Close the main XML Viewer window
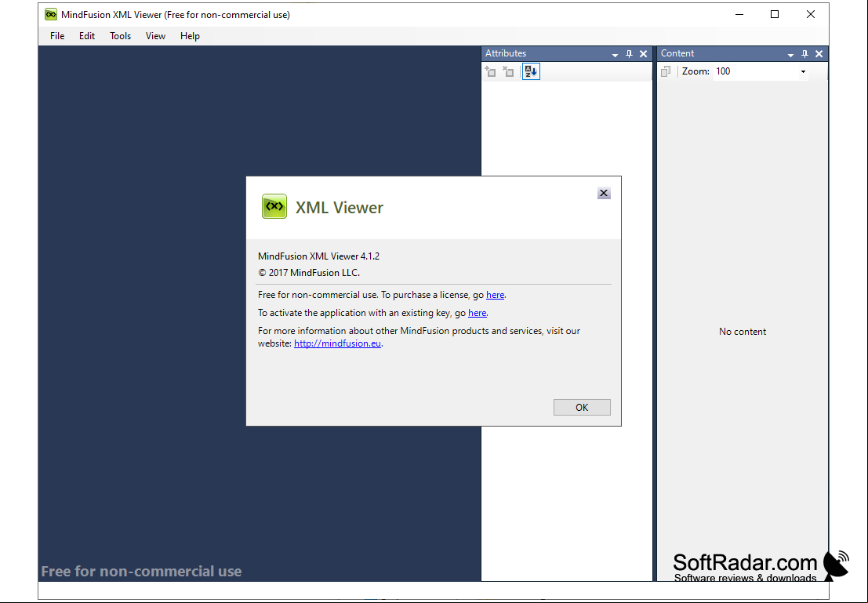 [x=811, y=14]
